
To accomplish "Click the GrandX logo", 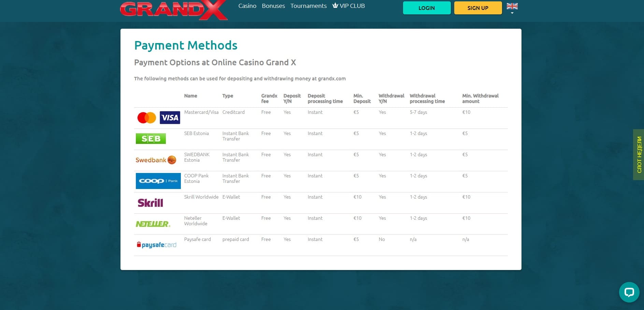I will [x=174, y=10].
